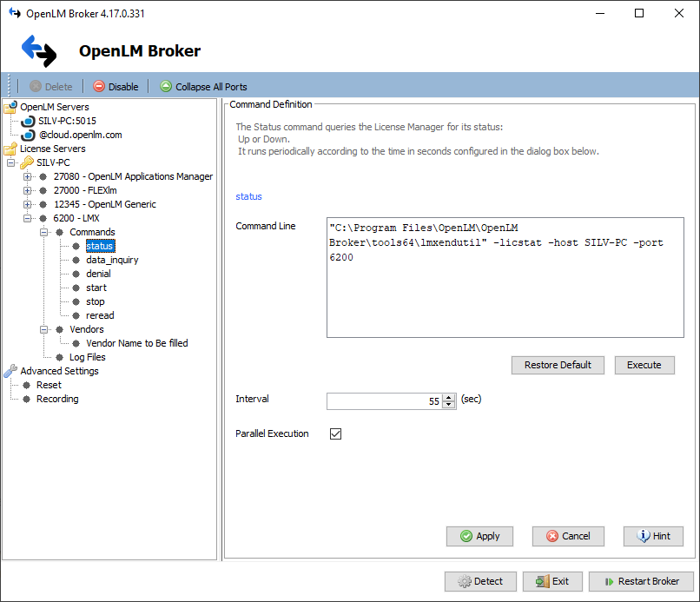The height and width of the screenshot is (602, 700).
Task: Select the Advanced Settings wrench icon
Action: (x=9, y=371)
